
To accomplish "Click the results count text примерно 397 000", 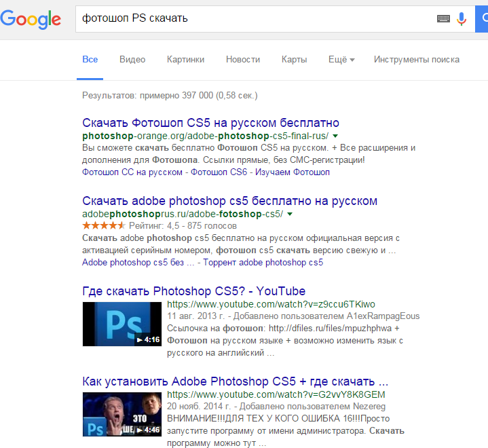I will [x=170, y=95].
